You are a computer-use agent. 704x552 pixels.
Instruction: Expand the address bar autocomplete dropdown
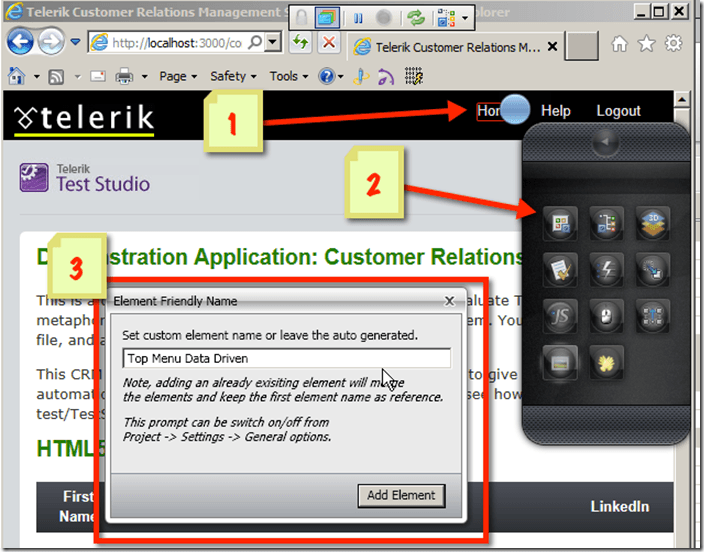point(273,42)
